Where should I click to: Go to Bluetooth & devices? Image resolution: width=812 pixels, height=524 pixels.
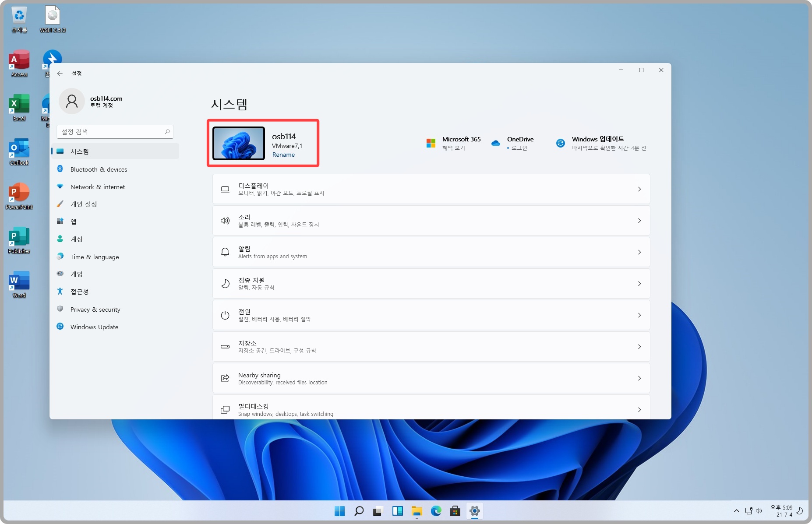coord(115,169)
